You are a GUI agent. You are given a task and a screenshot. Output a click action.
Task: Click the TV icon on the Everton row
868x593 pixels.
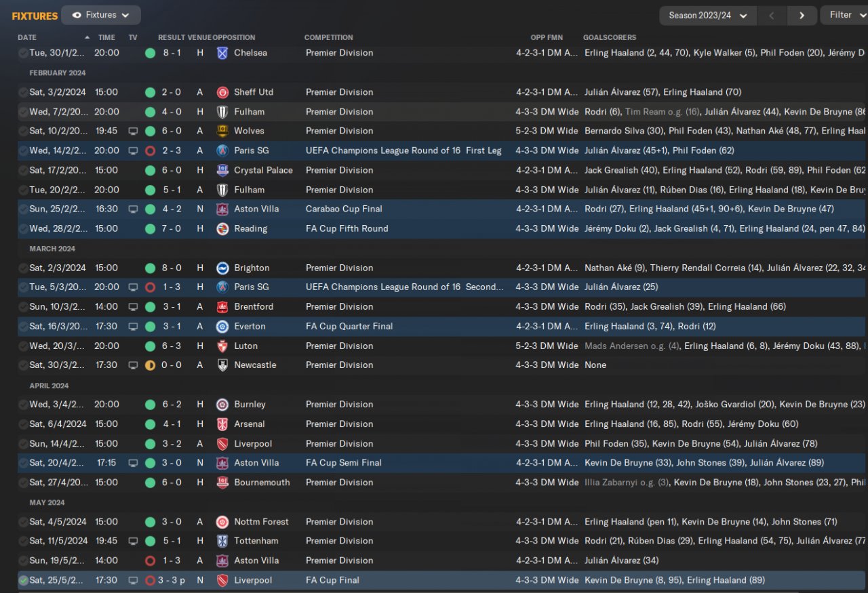click(133, 326)
